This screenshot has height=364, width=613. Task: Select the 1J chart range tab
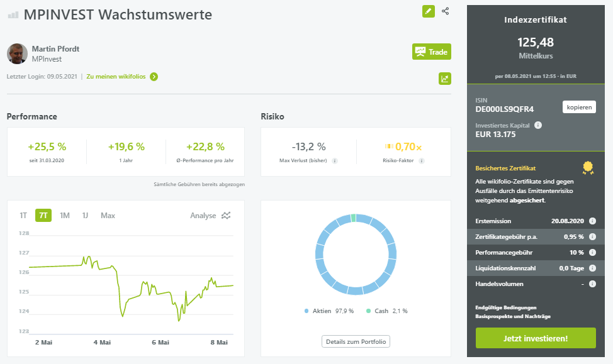point(85,216)
